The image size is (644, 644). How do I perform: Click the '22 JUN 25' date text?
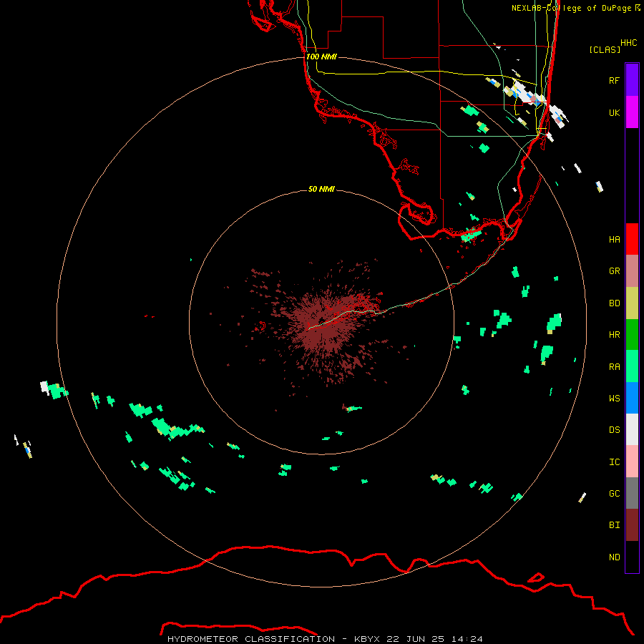click(416, 639)
